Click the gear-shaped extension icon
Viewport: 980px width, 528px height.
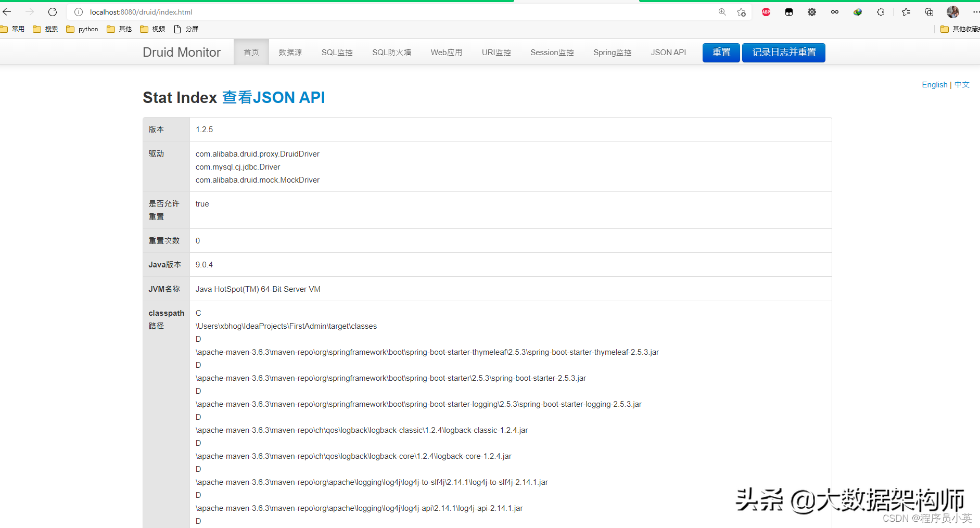[x=812, y=11]
